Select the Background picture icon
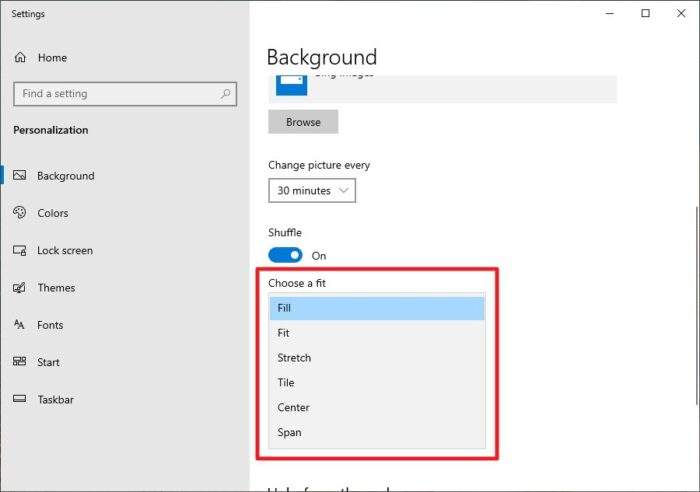The image size is (700, 492). point(20,175)
